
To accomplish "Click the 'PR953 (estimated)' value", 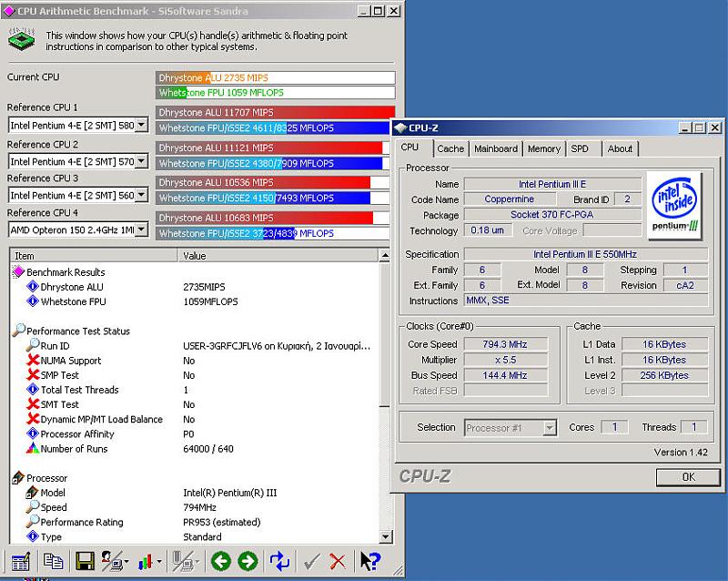I will click(x=222, y=522).
